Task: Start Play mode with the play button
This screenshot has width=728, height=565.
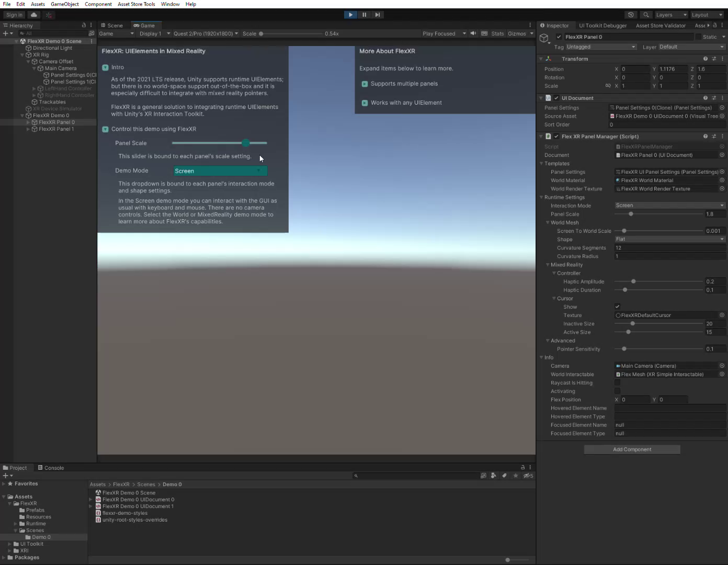Action: coord(350,15)
